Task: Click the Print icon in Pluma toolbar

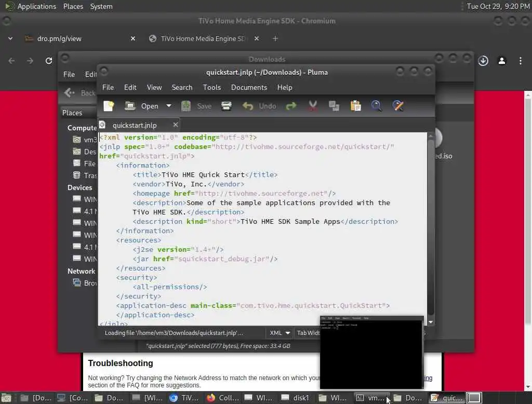Action: [227, 106]
